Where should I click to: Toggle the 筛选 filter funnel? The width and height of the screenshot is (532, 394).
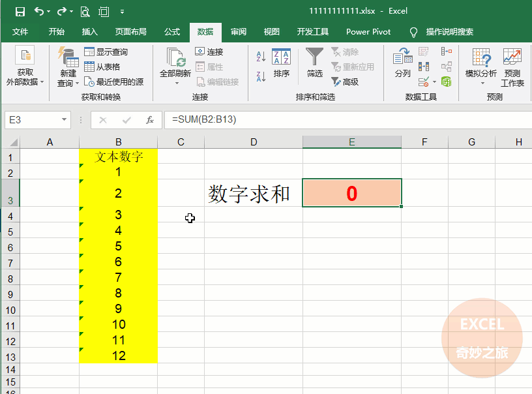(314, 63)
